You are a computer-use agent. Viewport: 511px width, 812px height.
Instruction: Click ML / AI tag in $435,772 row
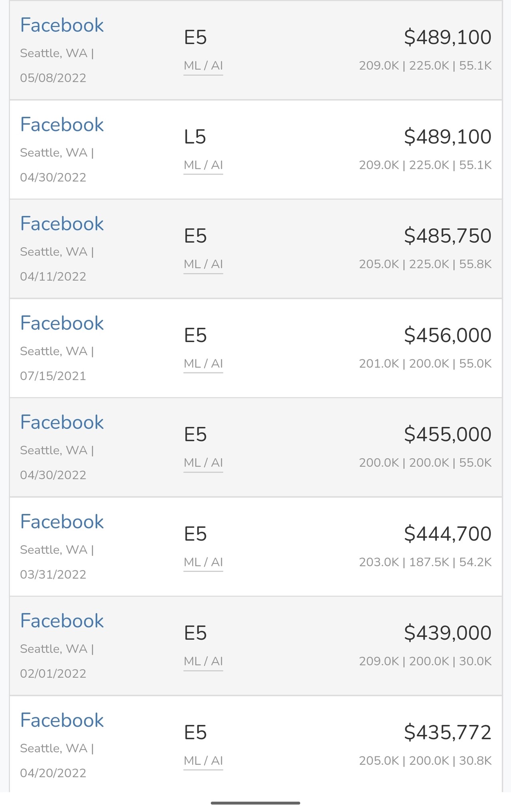coord(203,761)
